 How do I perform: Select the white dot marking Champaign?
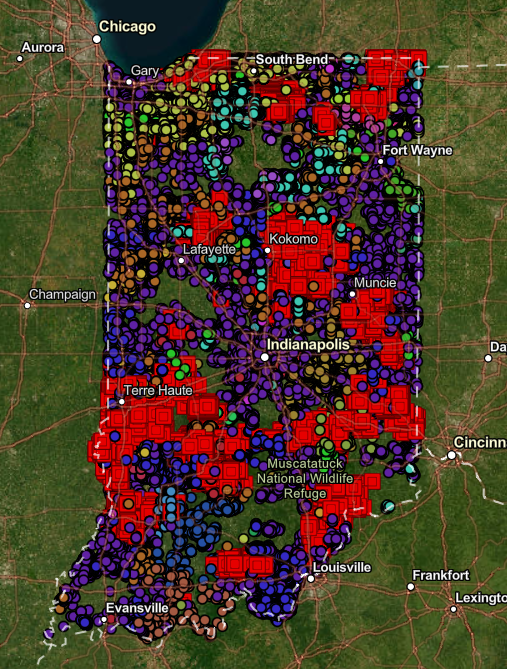click(27, 305)
